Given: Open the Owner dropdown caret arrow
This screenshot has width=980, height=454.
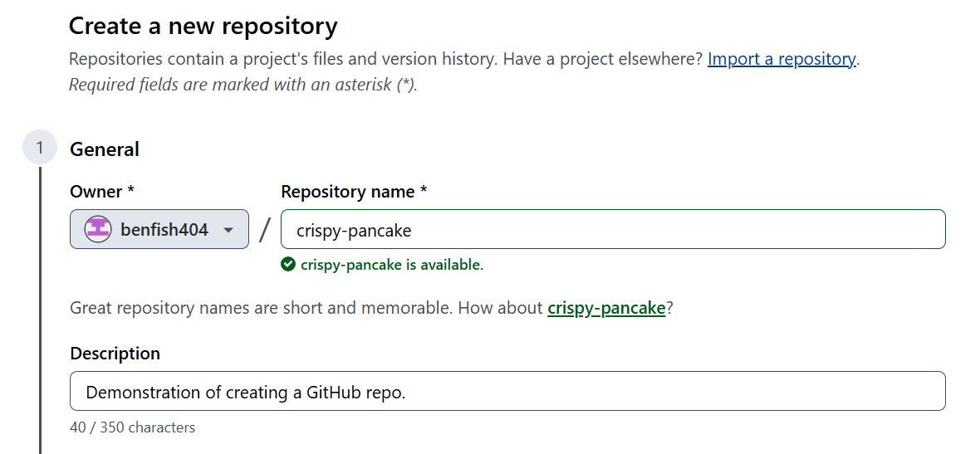Looking at the screenshot, I should [x=228, y=231].
